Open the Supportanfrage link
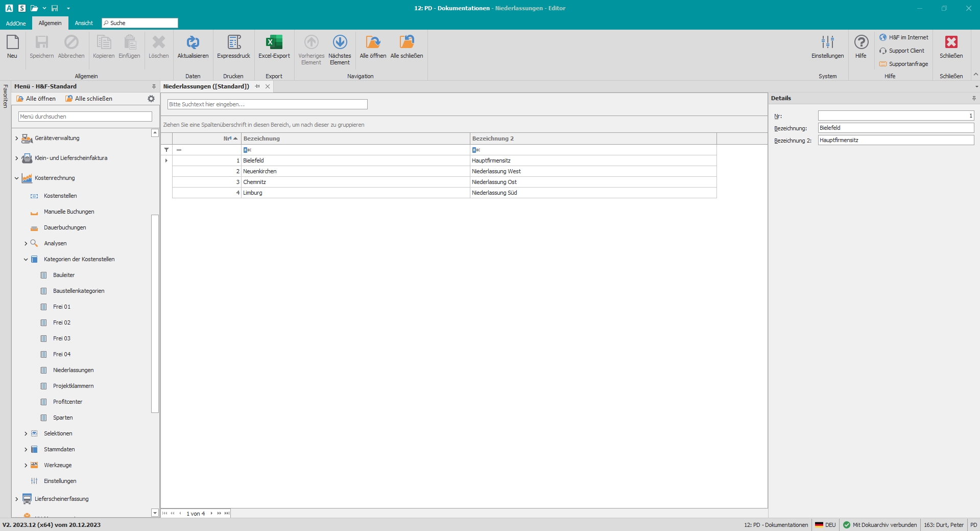 coord(907,64)
